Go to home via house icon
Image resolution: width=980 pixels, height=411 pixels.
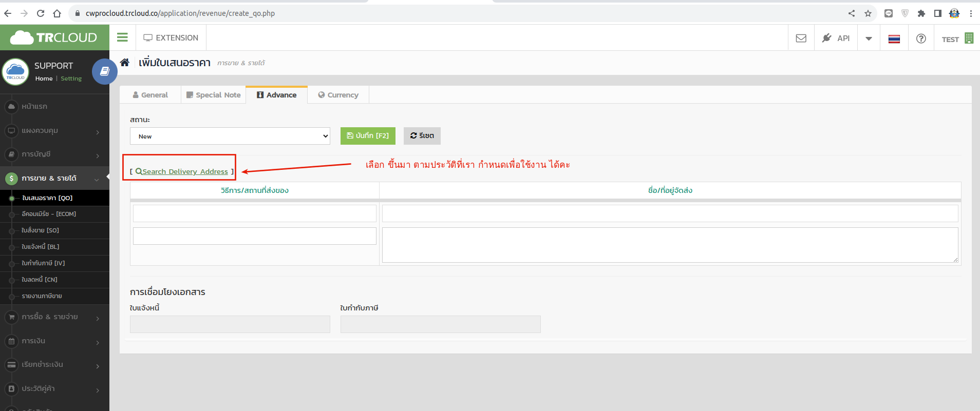click(x=125, y=62)
